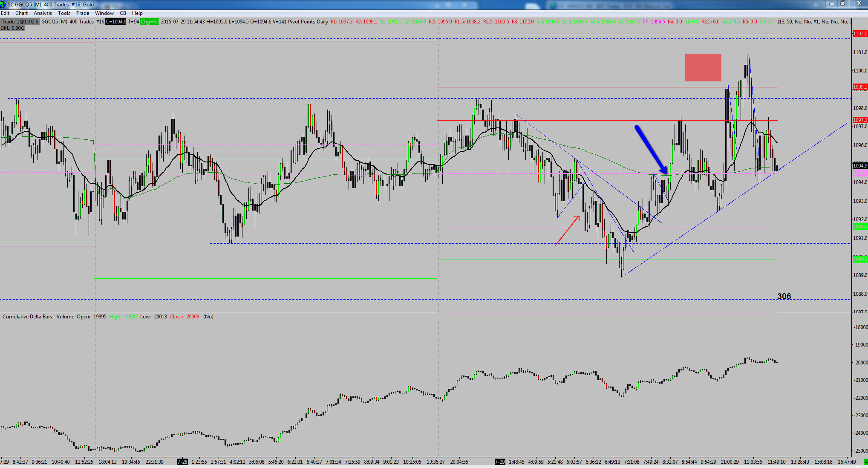Click the '306' text on the chart
This screenshot has width=868, height=468.
[x=784, y=296]
